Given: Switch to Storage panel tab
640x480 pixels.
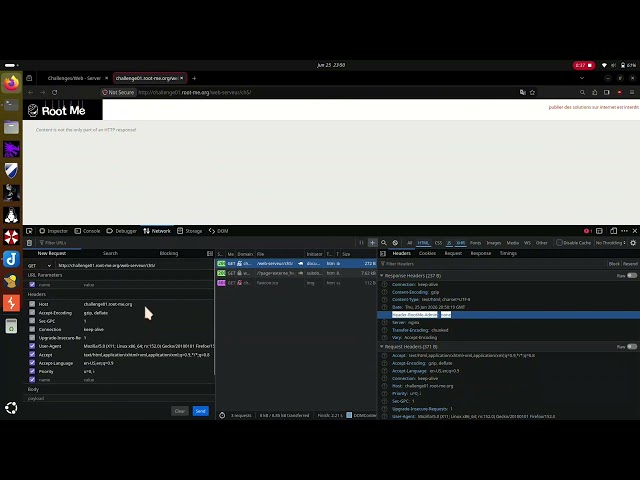Looking at the screenshot, I should click(x=190, y=231).
